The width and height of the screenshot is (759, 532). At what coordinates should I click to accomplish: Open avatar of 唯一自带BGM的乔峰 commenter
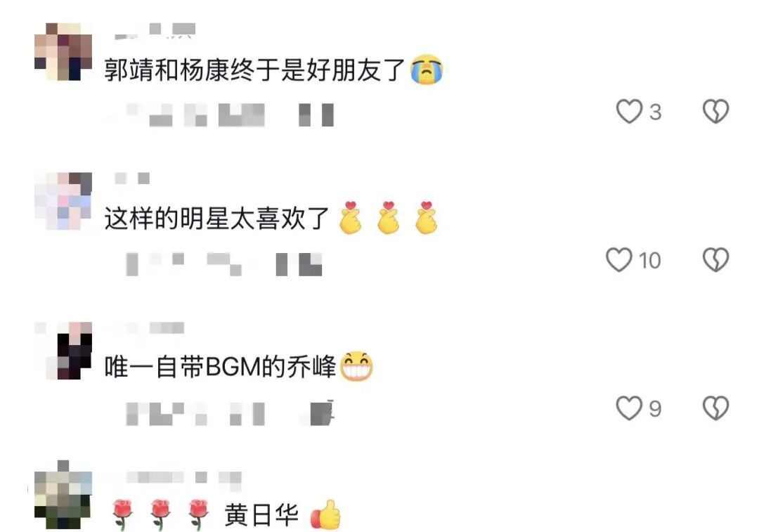(63, 350)
